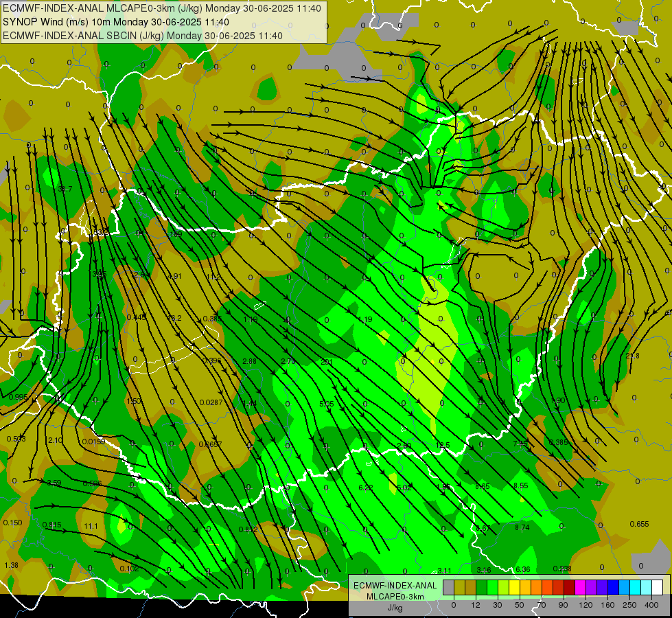Click the legend scale label 250
This screenshot has width=672, height=618.
pyautogui.click(x=629, y=605)
